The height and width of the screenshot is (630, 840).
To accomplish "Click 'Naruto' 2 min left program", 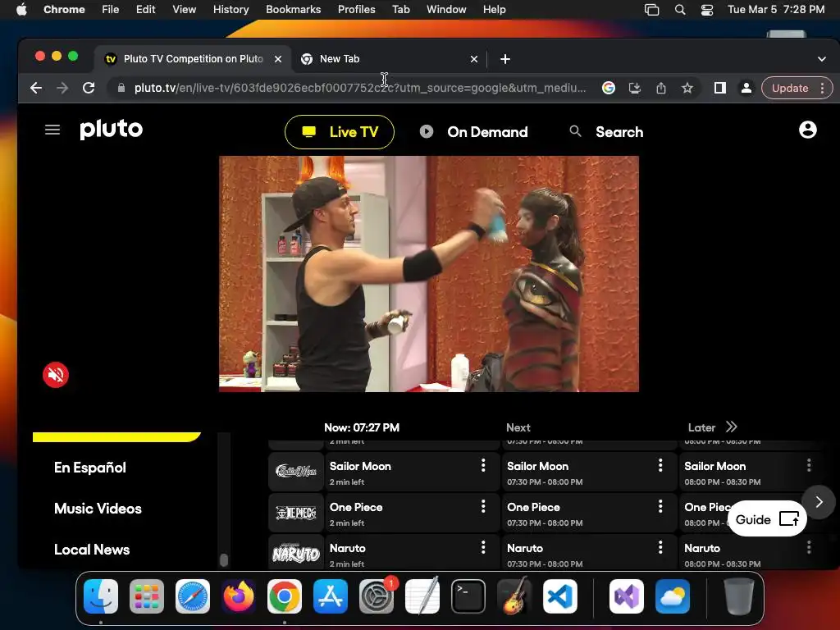I will pos(412,552).
